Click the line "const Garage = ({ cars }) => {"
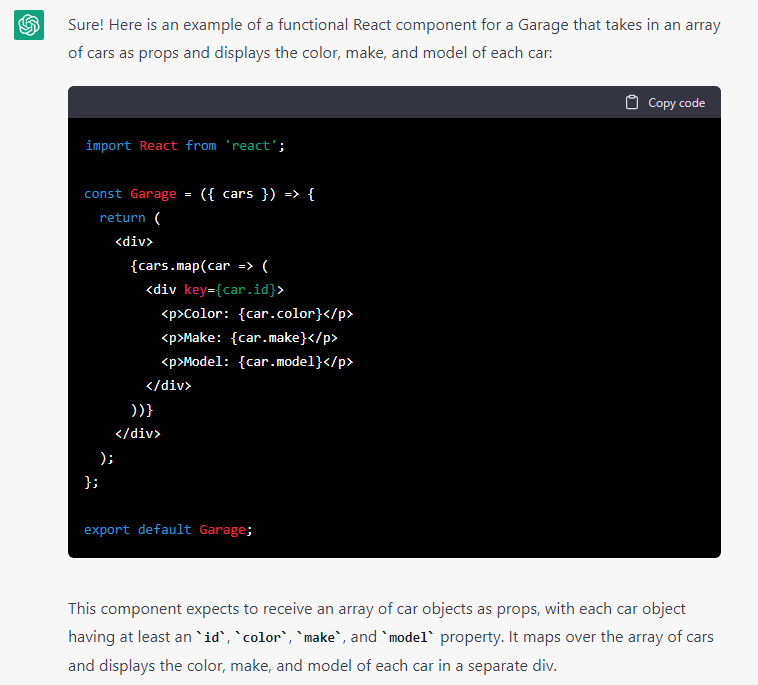This screenshot has width=758, height=685. click(x=200, y=194)
